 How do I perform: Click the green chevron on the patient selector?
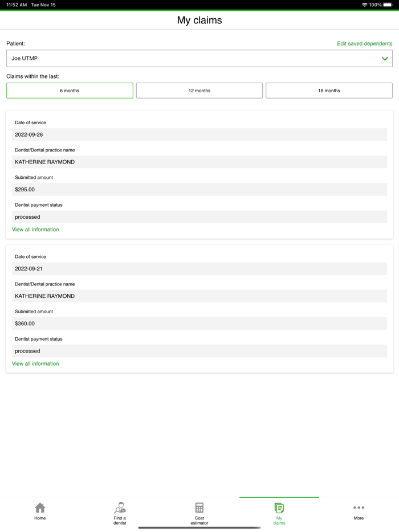[x=385, y=58]
